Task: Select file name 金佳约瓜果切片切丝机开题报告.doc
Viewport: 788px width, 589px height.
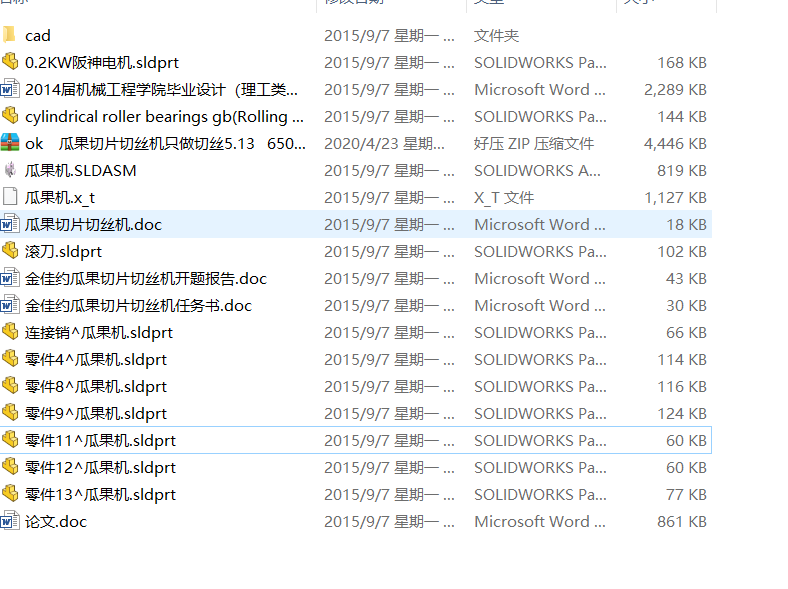Action: point(146,279)
